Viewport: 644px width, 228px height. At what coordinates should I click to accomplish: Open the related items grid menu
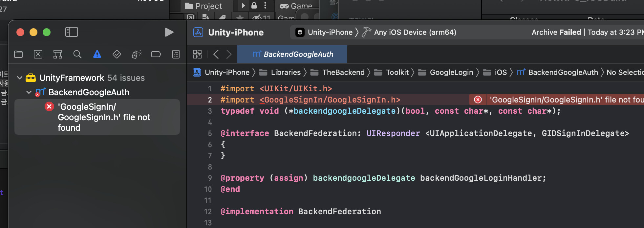[197, 54]
